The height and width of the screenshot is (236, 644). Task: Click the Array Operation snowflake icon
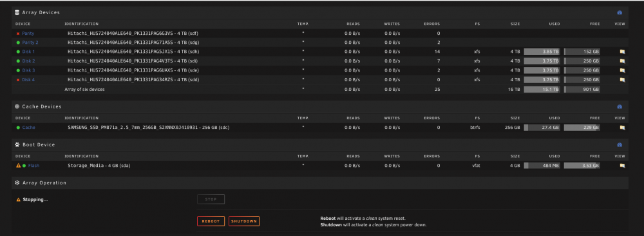[x=17, y=182]
